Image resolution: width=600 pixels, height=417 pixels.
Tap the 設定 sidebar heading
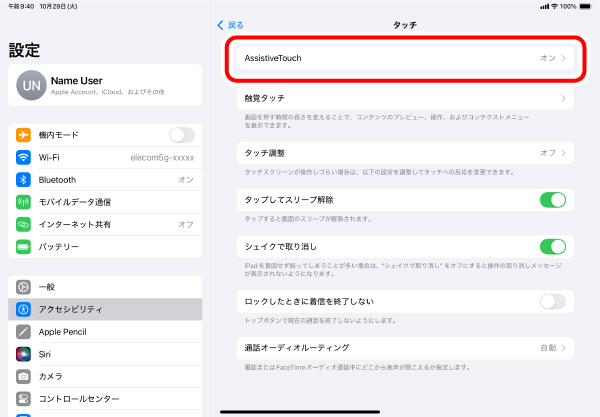[x=24, y=50]
